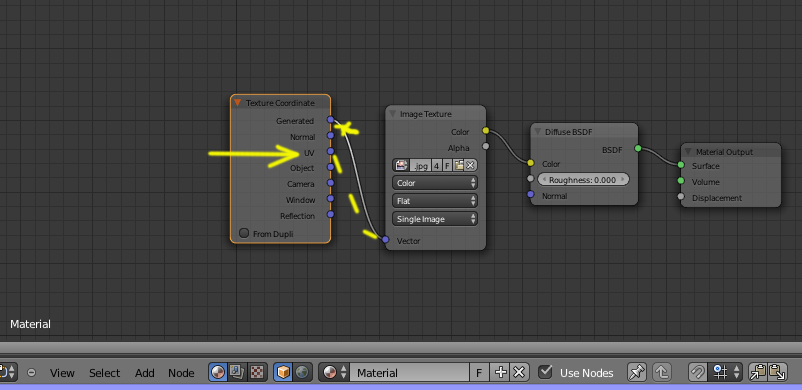Open snap element type dropdown

(x=725, y=373)
